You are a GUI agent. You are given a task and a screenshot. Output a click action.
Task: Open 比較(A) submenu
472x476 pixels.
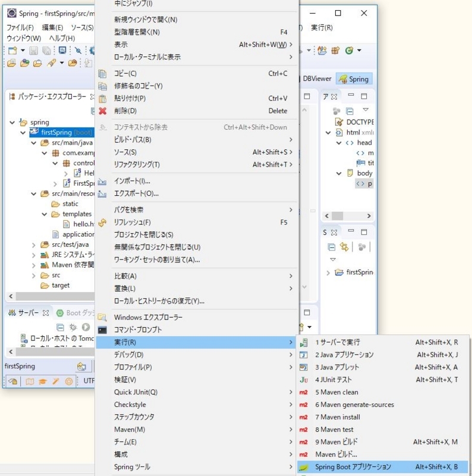(x=197, y=276)
